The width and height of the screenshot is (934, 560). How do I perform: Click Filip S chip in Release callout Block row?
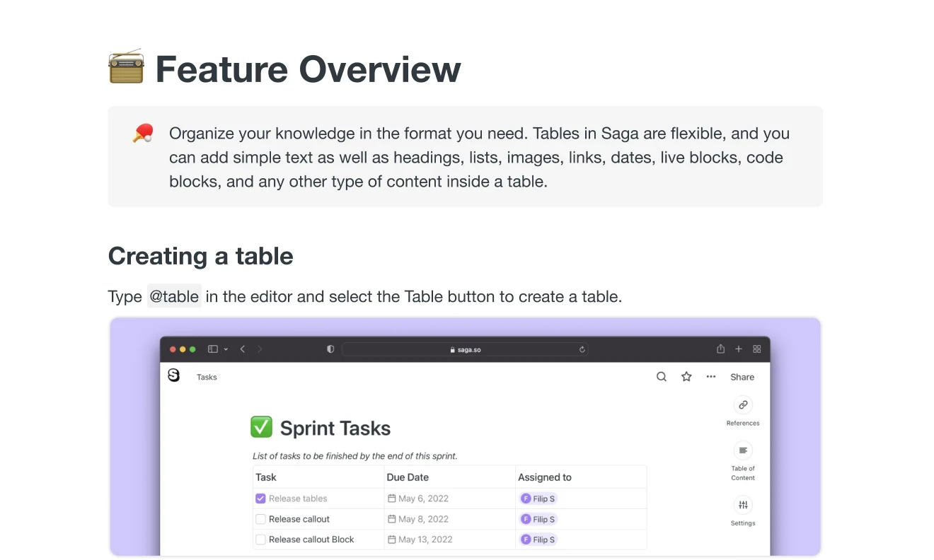tap(538, 539)
